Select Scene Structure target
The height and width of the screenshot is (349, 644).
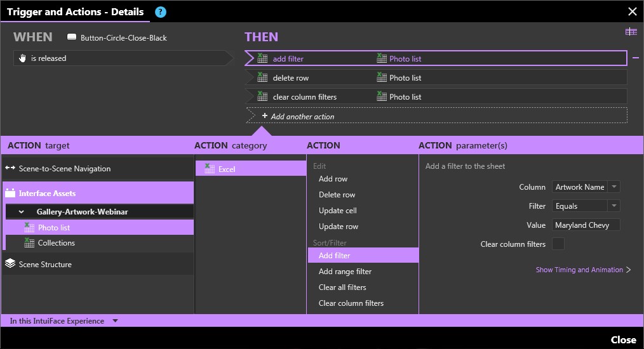[x=98, y=264]
